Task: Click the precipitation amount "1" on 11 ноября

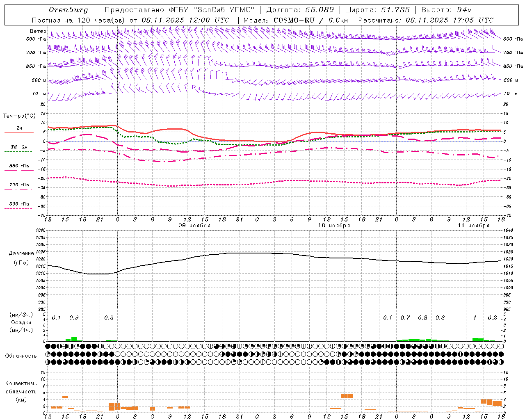Action: [x=475, y=318]
